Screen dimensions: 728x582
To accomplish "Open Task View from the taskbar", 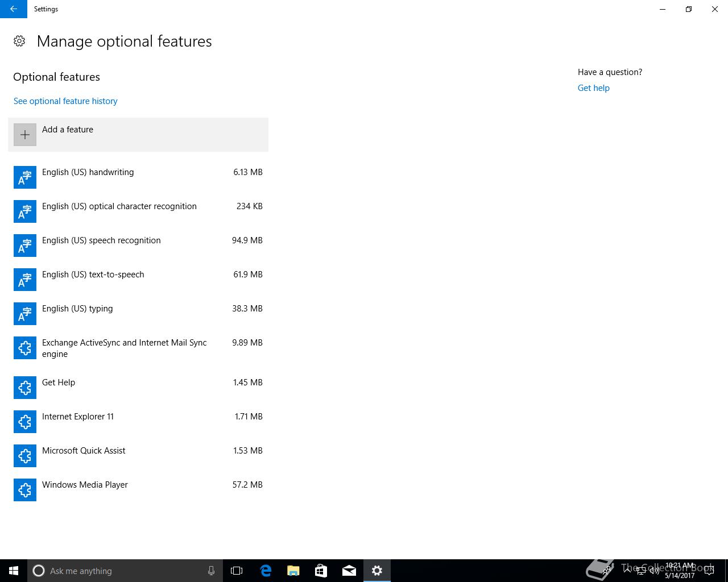I will click(237, 571).
